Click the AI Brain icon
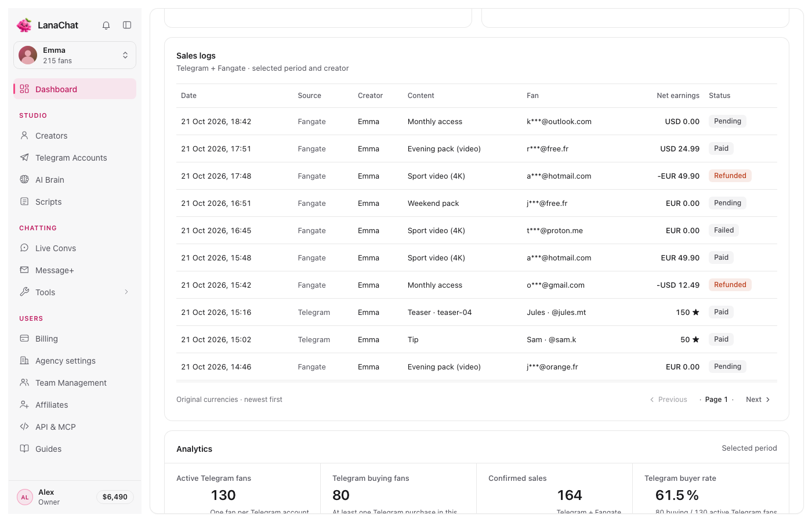This screenshot has width=812, height=522. [24, 179]
